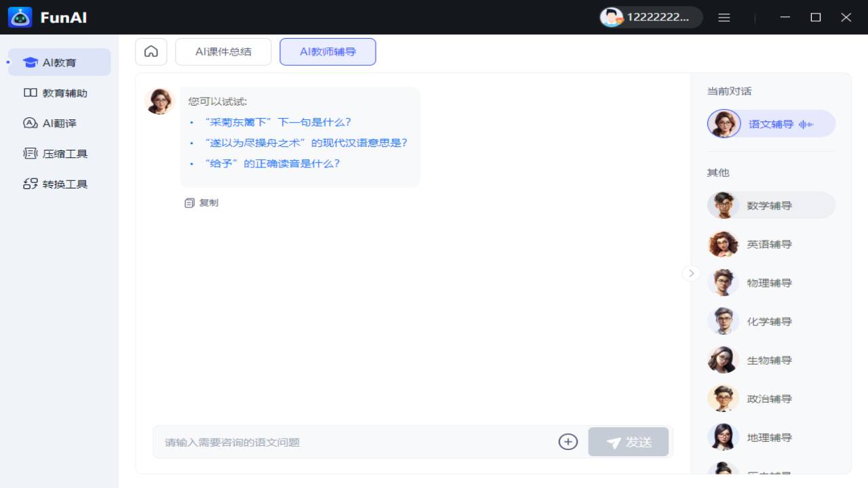The image size is (868, 488).
Task: Click the plus attachment icon in input bar
Action: 568,441
